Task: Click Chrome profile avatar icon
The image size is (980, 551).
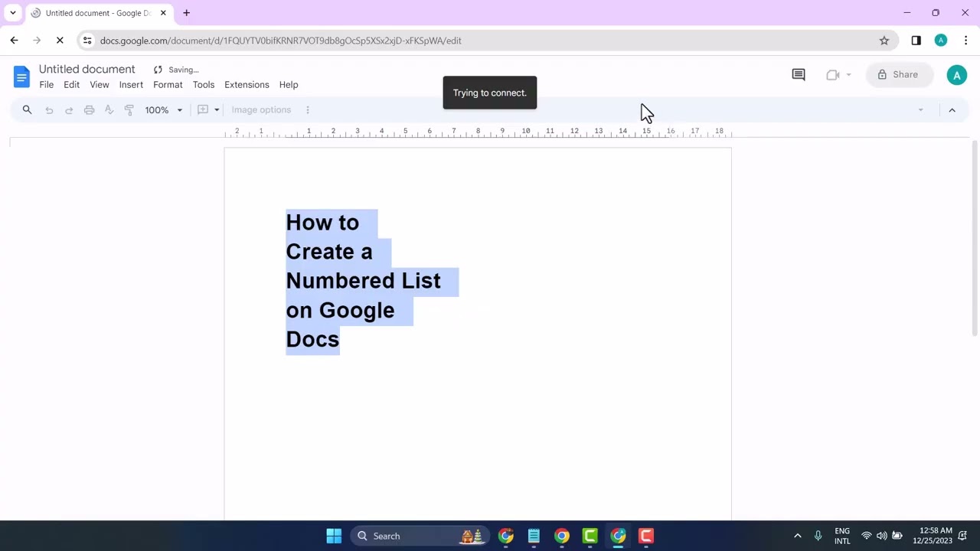Action: click(941, 41)
